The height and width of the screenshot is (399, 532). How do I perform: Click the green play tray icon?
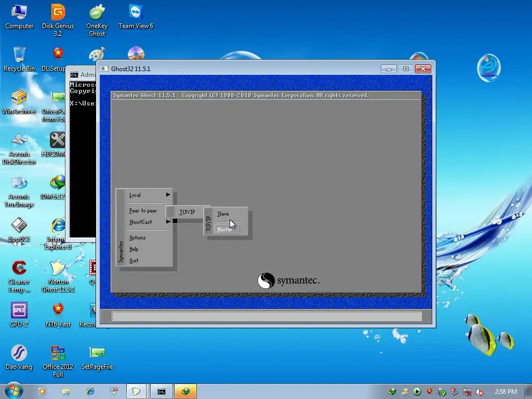tap(417, 392)
